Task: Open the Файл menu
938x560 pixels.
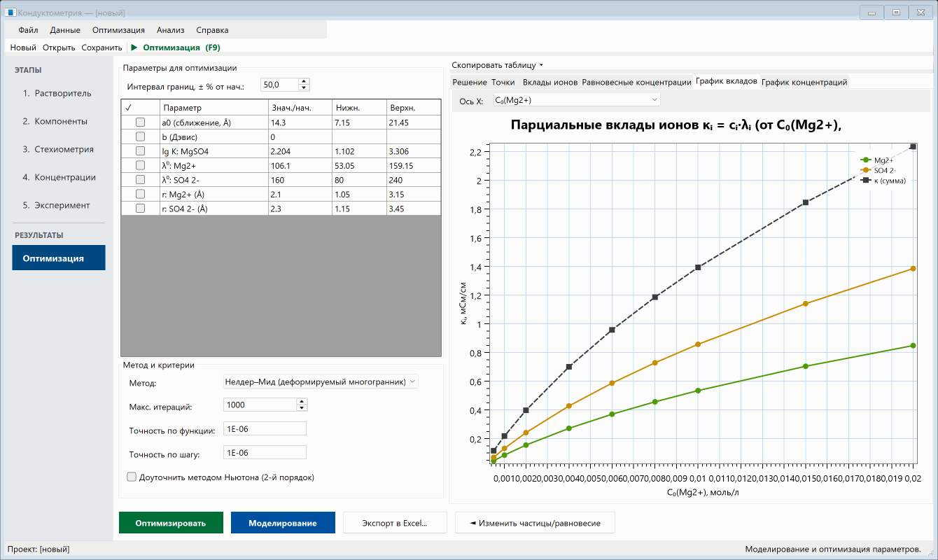Action: [28, 30]
